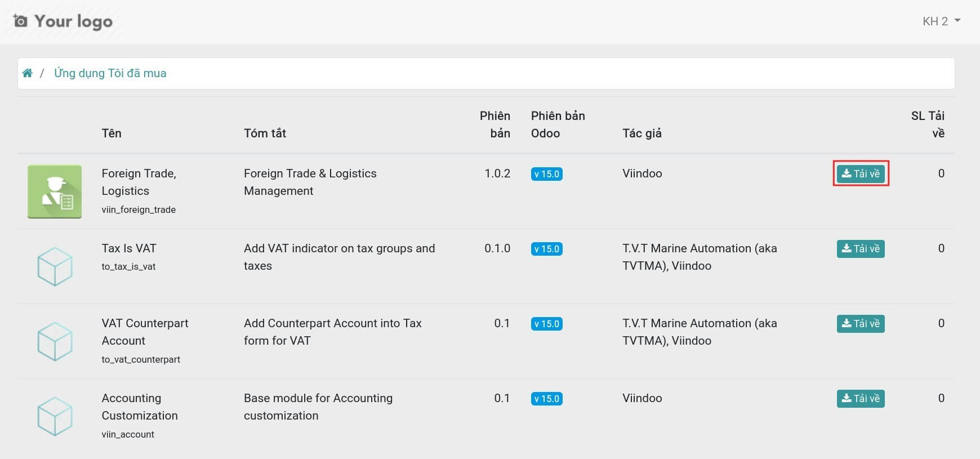Click the camera Your logo image
This screenshot has width=980, height=459.
(63, 21)
